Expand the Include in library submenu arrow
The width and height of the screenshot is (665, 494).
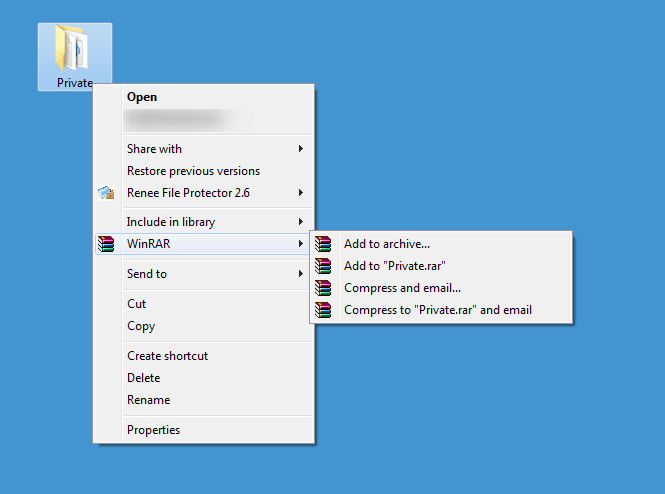click(301, 222)
